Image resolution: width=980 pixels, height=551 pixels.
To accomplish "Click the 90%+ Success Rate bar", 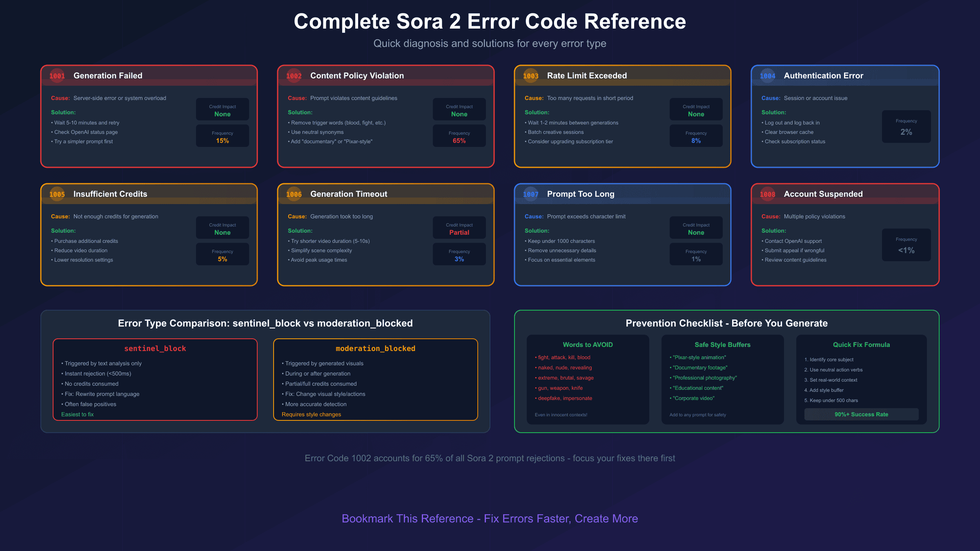I will pos(861,414).
